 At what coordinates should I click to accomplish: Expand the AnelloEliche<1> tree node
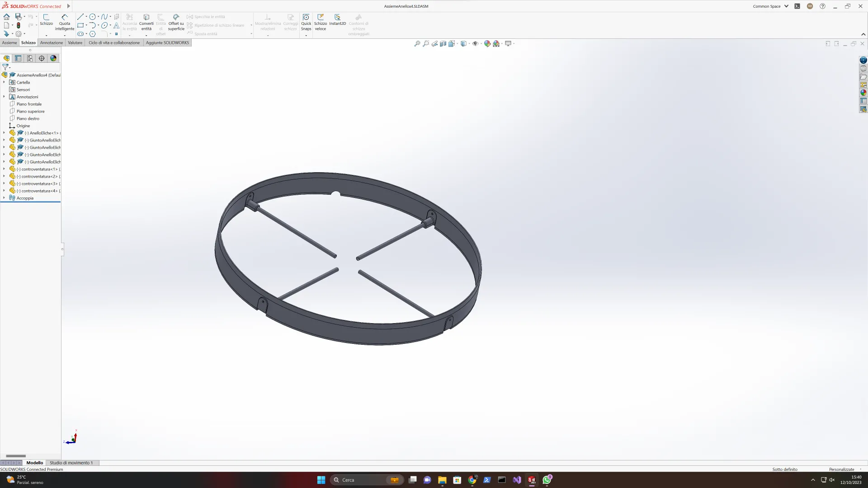[4, 133]
